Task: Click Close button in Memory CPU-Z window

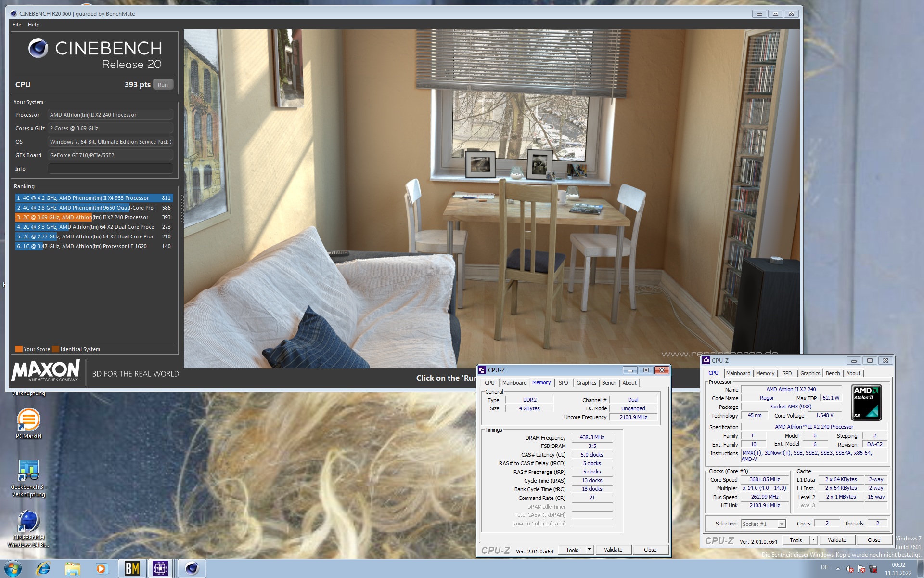Action: [x=650, y=550]
